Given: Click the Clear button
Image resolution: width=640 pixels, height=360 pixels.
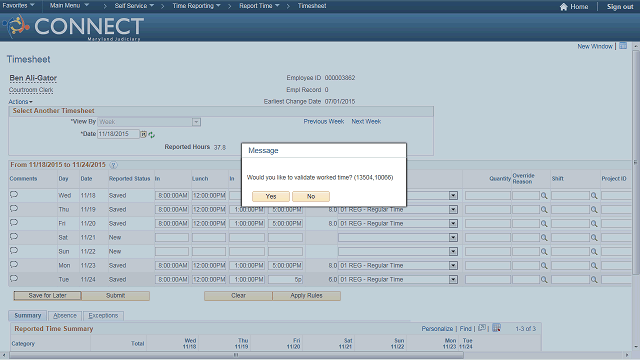Looking at the screenshot, I should click(x=238, y=296).
